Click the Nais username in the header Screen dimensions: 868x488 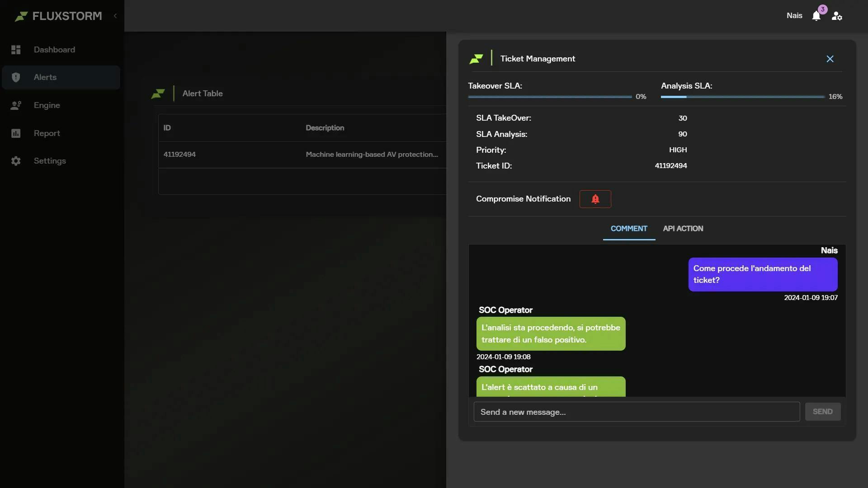pos(794,16)
